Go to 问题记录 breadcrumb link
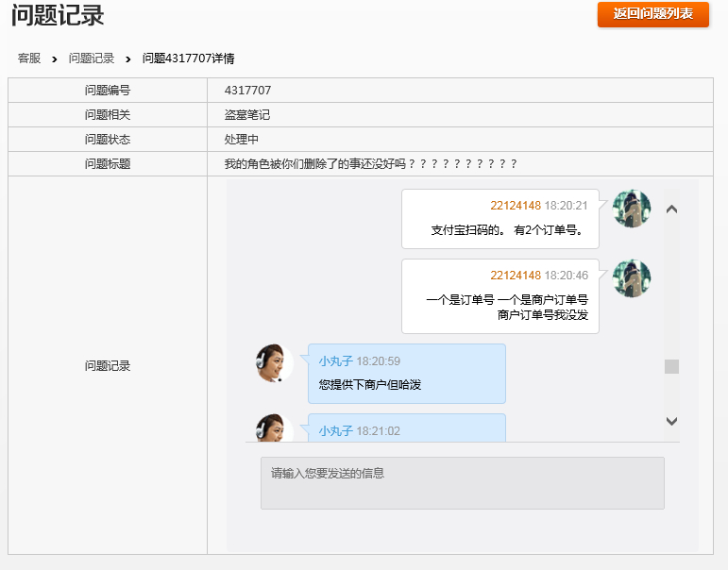Screen dimensions: 728x570 92,59
